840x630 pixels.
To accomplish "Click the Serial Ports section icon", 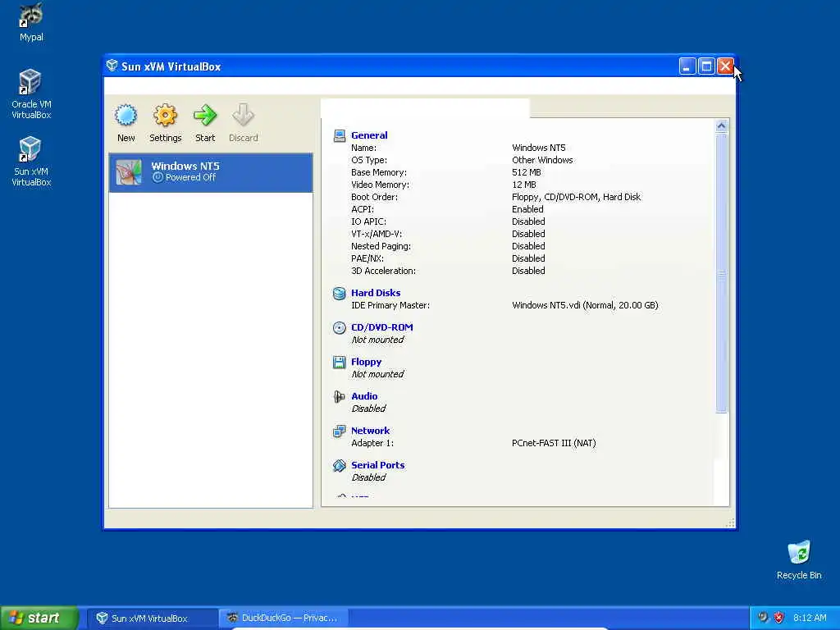I will pos(339,466).
